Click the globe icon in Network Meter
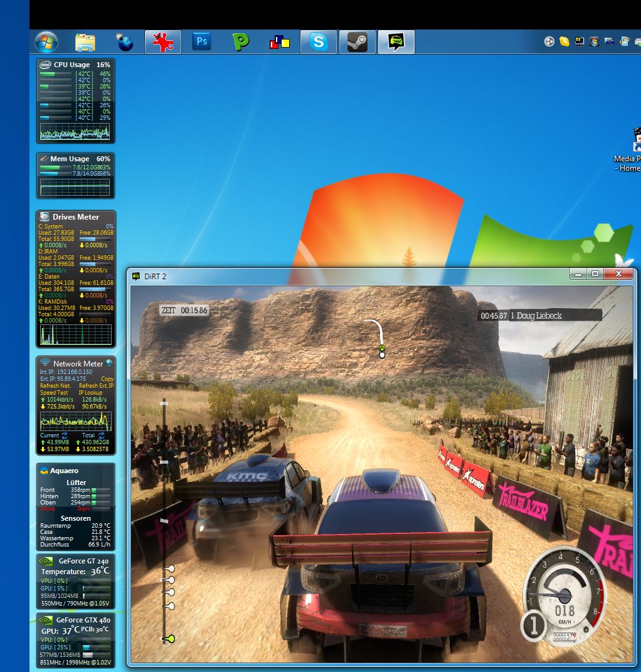Image resolution: width=641 pixels, height=672 pixels. [x=109, y=363]
